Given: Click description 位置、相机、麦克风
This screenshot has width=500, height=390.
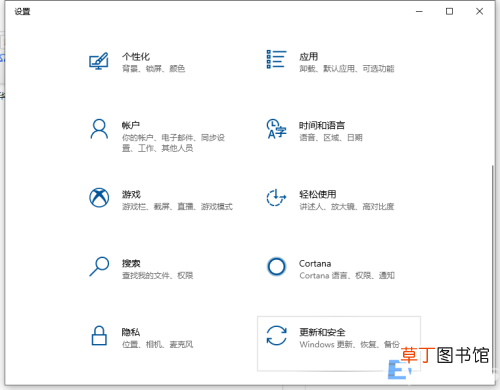Looking at the screenshot, I should (157, 344).
